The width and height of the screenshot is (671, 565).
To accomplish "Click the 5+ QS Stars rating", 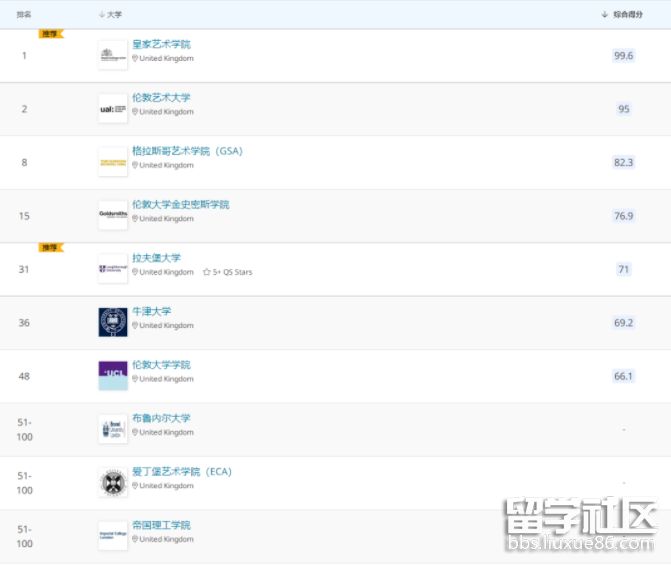I will click(228, 272).
